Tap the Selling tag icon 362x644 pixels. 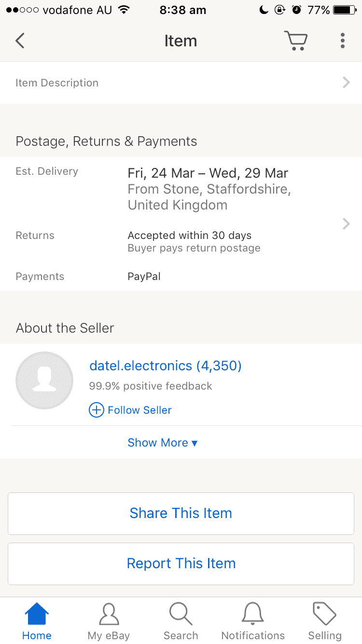point(324,614)
